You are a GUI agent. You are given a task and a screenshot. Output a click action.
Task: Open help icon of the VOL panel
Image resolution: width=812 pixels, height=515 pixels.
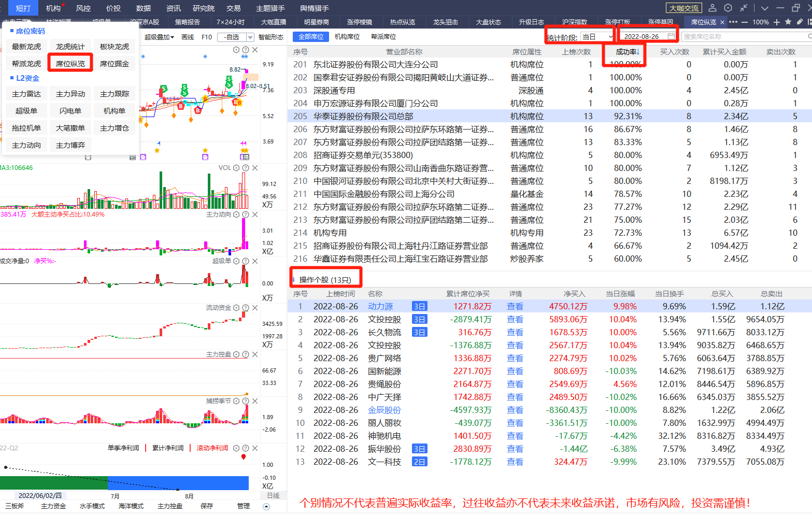click(246, 168)
